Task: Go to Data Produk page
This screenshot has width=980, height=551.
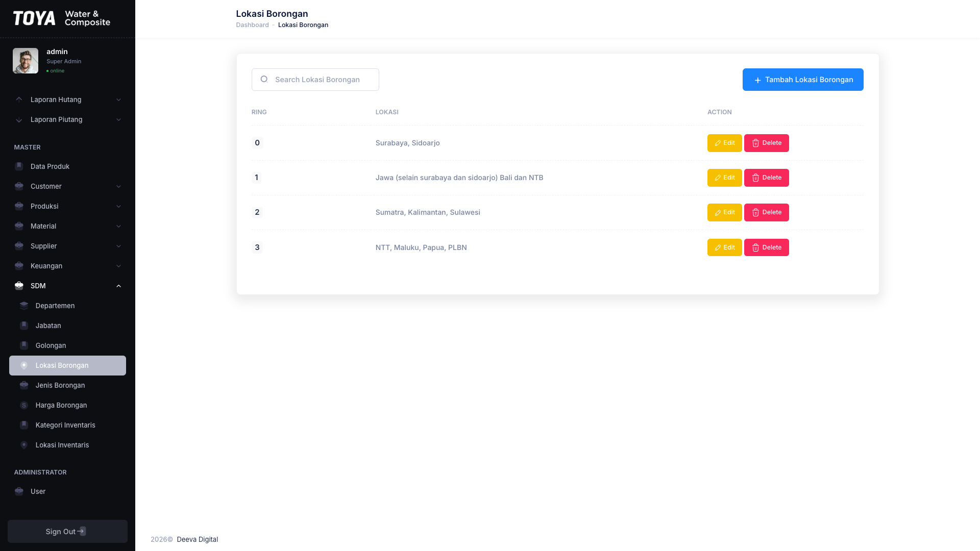Action: [x=67, y=166]
